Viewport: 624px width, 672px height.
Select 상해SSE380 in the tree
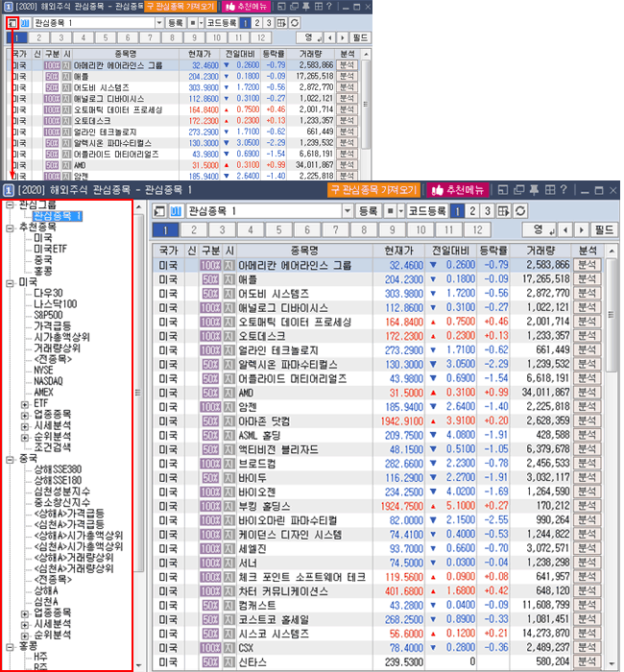point(58,469)
